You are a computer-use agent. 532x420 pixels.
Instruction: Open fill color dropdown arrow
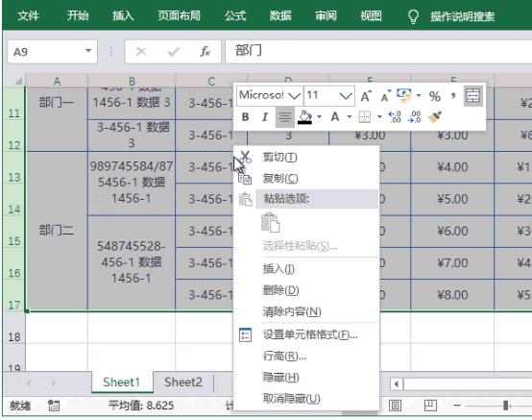coord(319,117)
